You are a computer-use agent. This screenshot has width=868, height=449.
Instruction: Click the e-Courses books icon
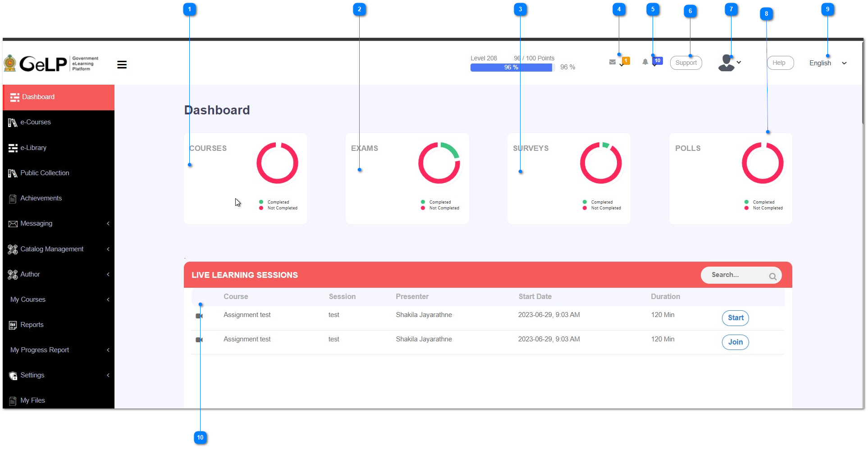[13, 122]
